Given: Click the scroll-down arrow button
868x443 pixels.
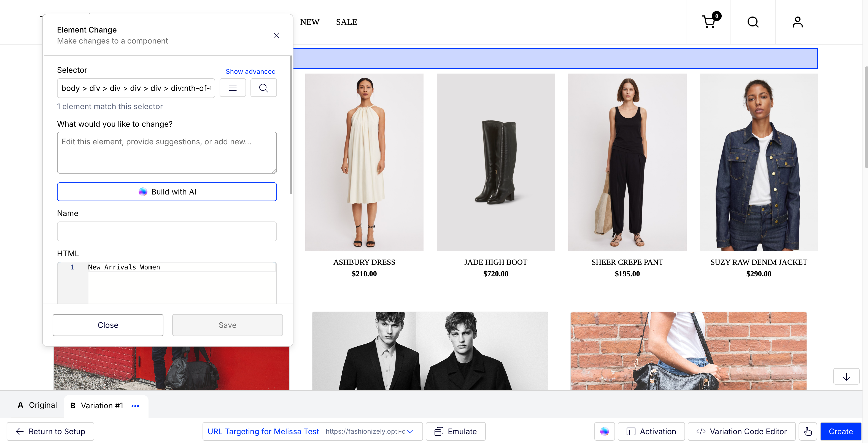Looking at the screenshot, I should pyautogui.click(x=846, y=377).
